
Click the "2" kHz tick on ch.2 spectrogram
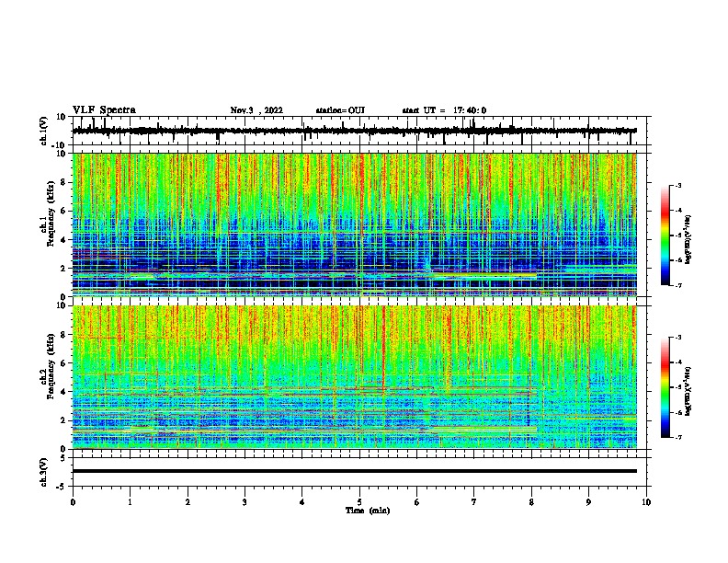pyautogui.click(x=63, y=420)
